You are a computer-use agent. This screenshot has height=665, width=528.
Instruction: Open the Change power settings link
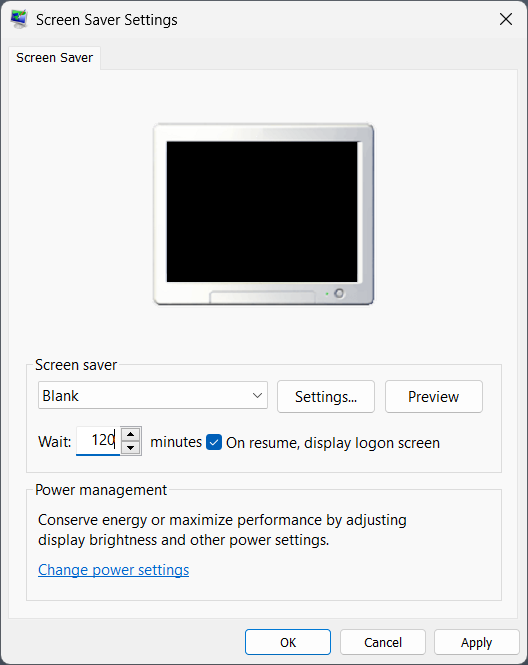point(113,570)
